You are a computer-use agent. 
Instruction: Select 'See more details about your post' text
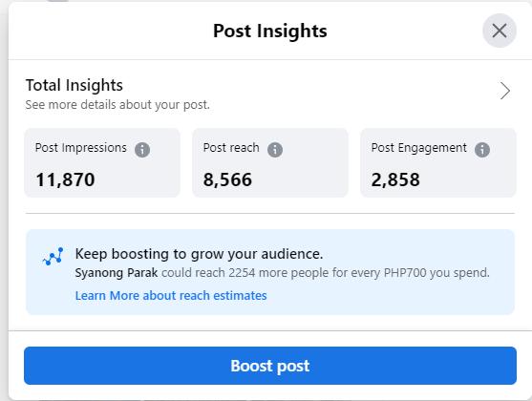coord(117,104)
